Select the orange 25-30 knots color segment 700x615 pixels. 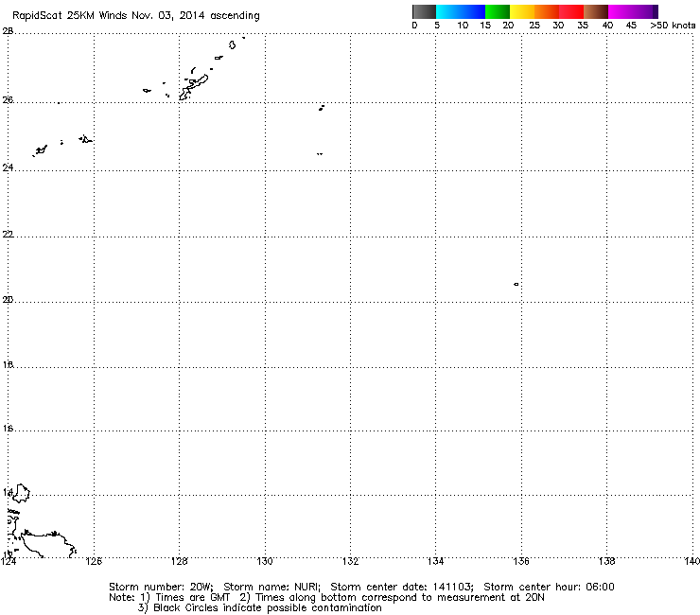point(547,11)
